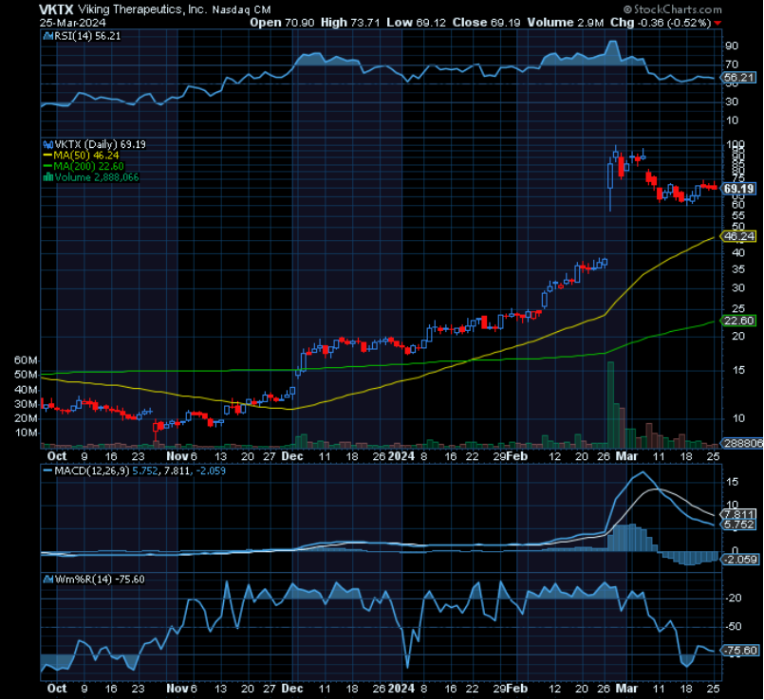Click the highlighted 69.19 last-price marker
Screen dimensions: 764x700
pos(738,189)
